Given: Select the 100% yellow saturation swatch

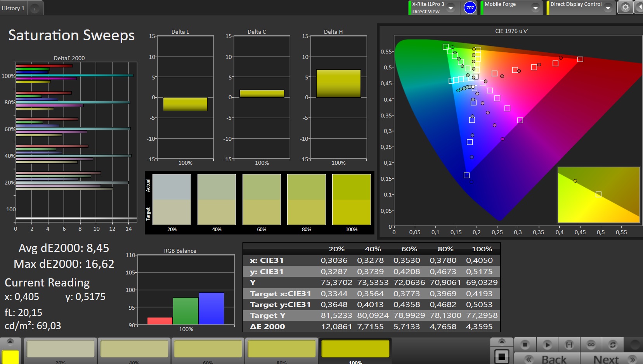Looking at the screenshot, I should point(355,349).
